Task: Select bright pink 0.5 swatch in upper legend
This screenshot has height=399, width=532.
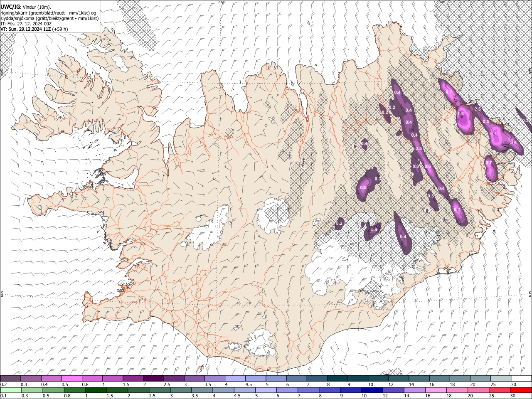Action: [71, 378]
